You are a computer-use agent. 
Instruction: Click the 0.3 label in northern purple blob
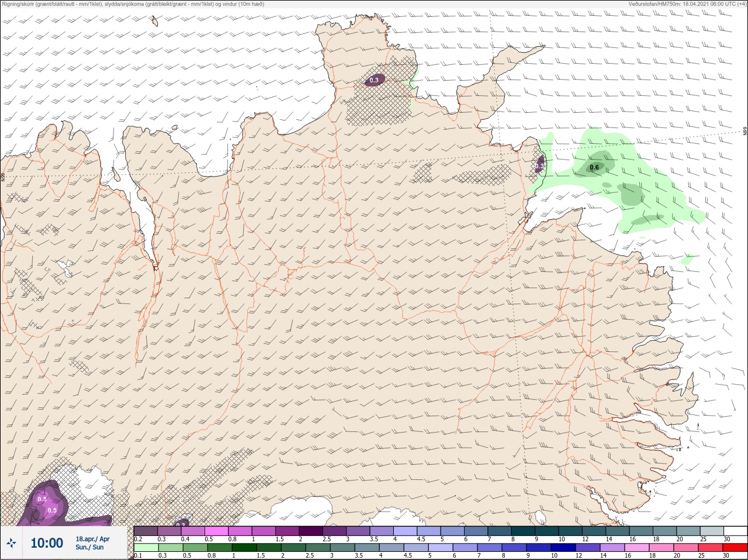click(374, 80)
